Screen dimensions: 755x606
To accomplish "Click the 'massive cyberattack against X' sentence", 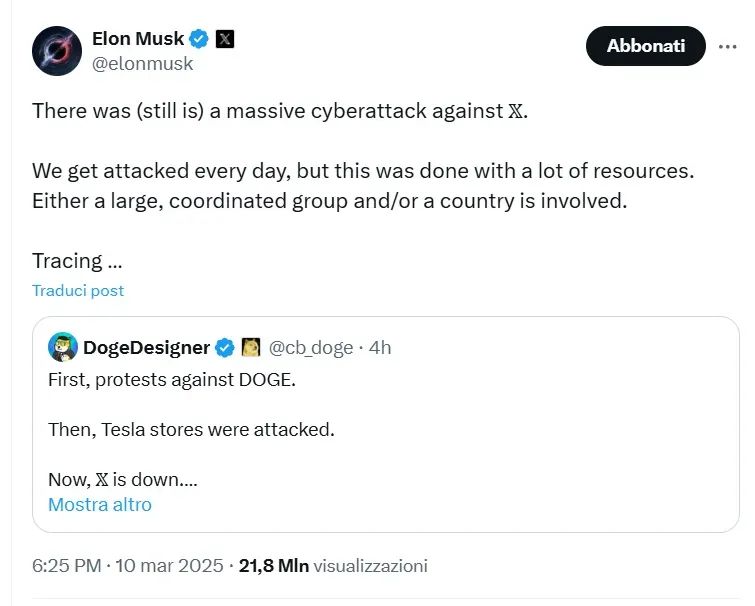I will (280, 110).
